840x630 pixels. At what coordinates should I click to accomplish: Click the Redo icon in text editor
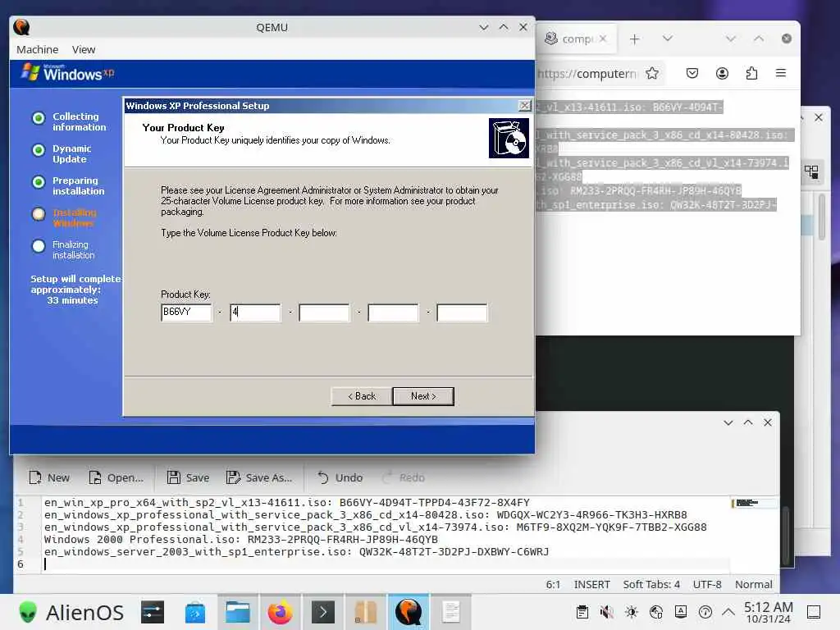click(387, 477)
